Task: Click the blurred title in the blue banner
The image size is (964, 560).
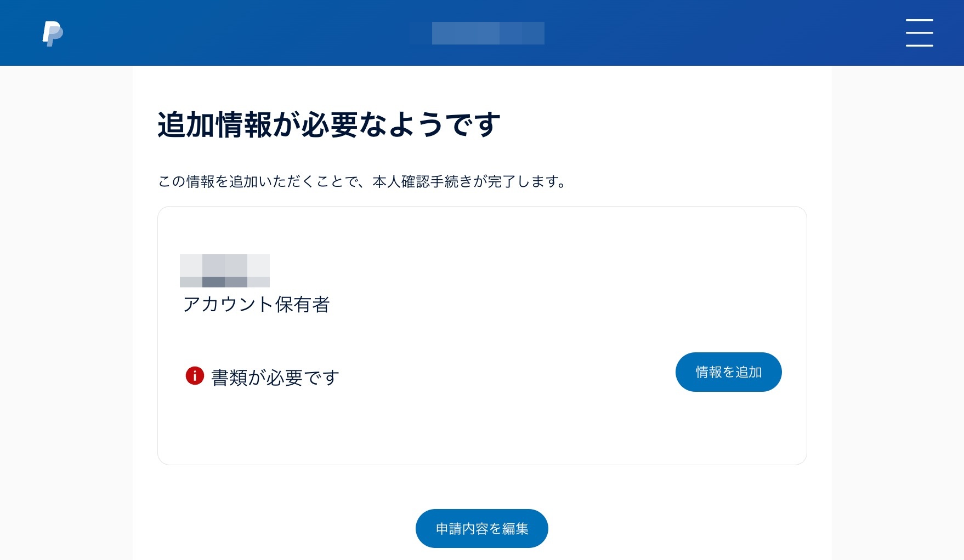Action: (487, 32)
